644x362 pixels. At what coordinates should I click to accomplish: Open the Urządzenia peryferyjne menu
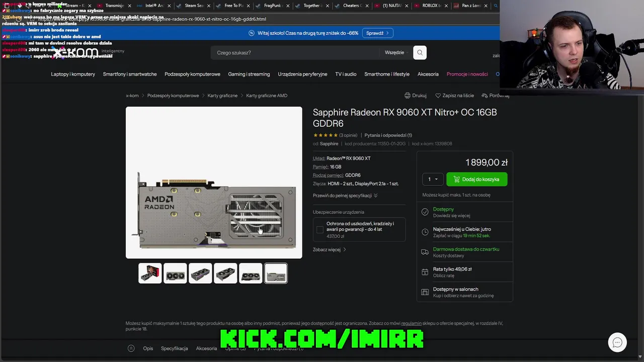302,74
